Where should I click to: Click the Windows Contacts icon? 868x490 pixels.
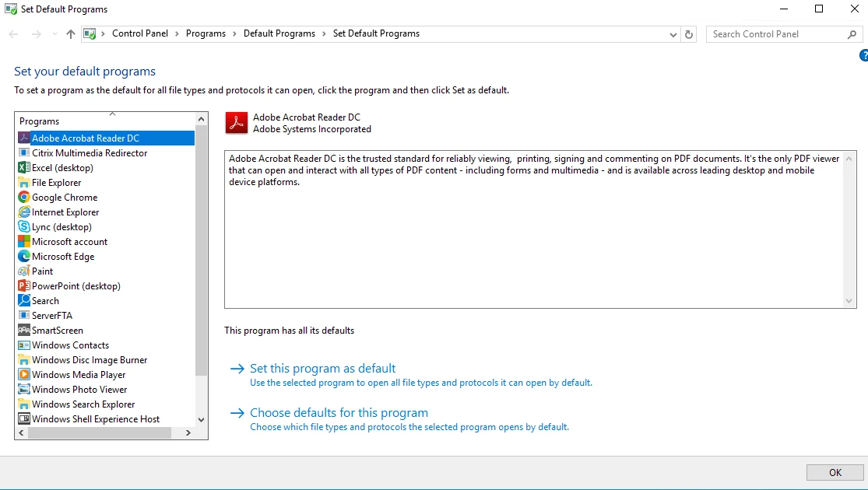coord(24,345)
